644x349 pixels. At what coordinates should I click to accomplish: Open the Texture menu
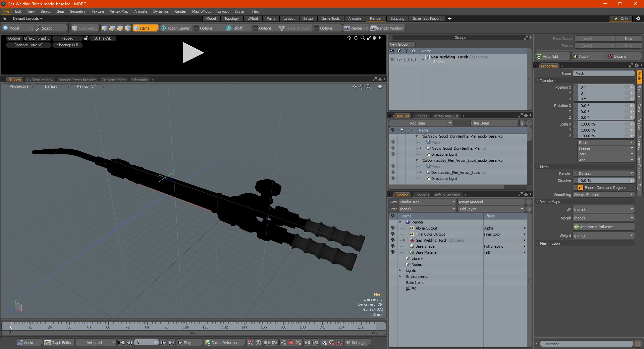98,11
